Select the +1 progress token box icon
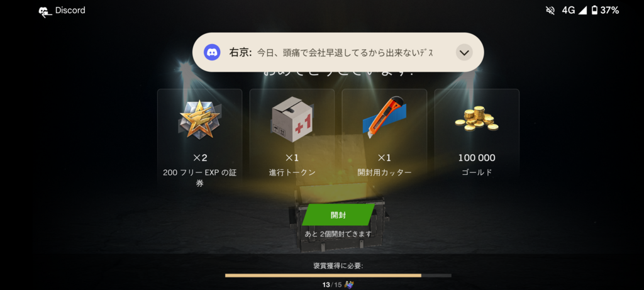Image resolution: width=644 pixels, height=290 pixels. [x=292, y=119]
